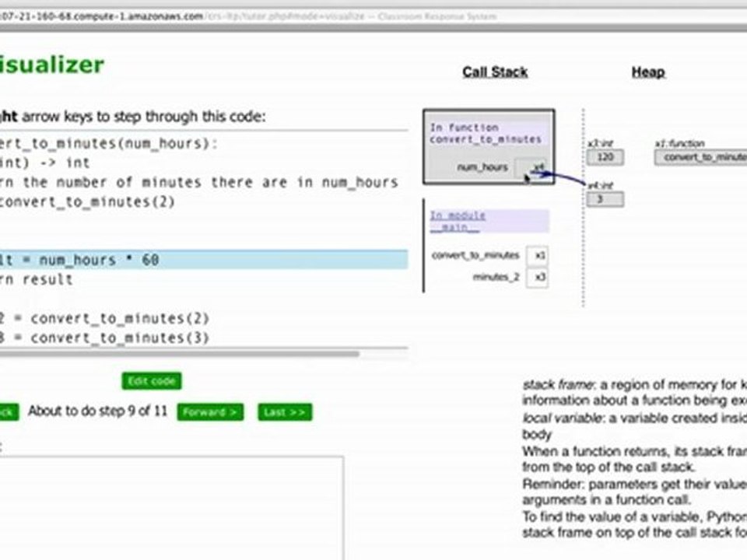Viewport: 747px width, 560px height.
Task: Click the code line 'int) -> int'
Action: pyautogui.click(x=45, y=163)
